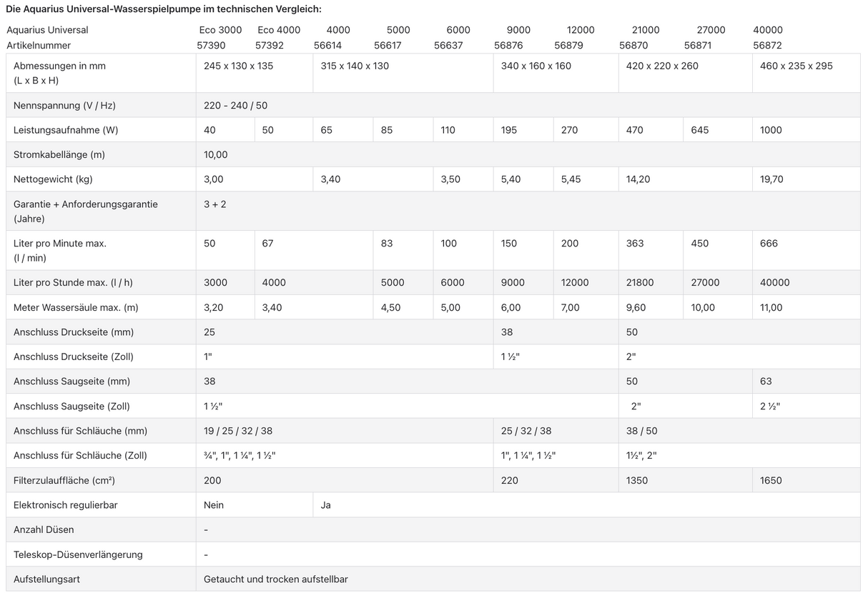This screenshot has height=598, width=868.
Task: Click the Anschluss Druckseite (Zoll) row label
Action: click(74, 357)
